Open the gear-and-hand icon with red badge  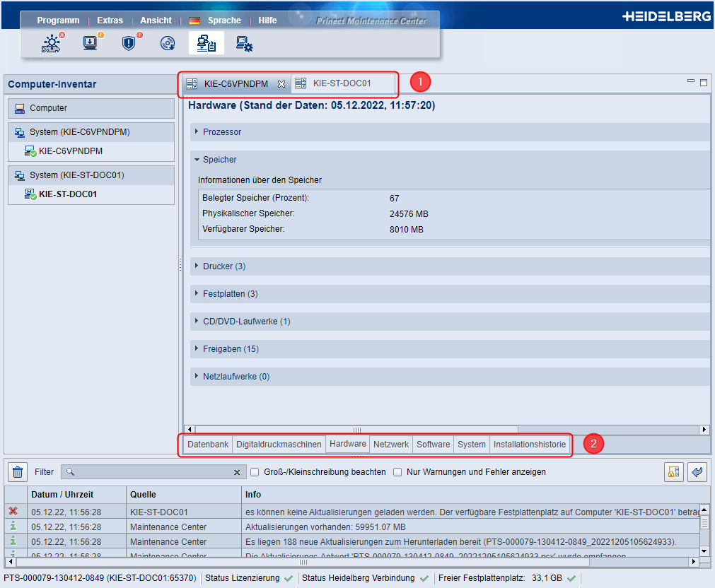(52, 43)
